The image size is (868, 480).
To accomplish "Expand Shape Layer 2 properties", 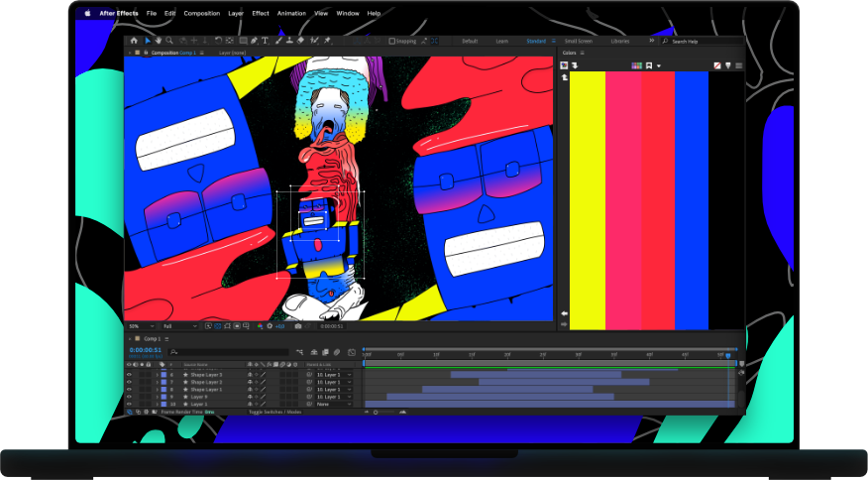I will pos(158,382).
